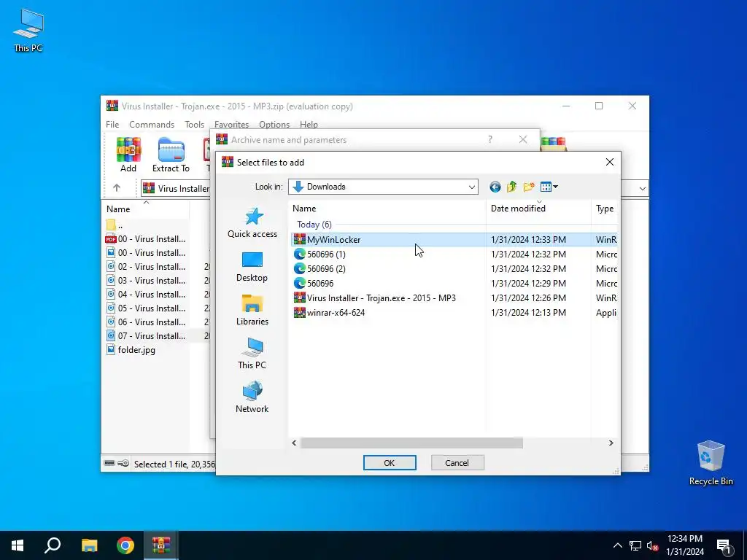The image size is (747, 560).
Task: Click Cancel in Select files dialog
Action: tap(457, 463)
